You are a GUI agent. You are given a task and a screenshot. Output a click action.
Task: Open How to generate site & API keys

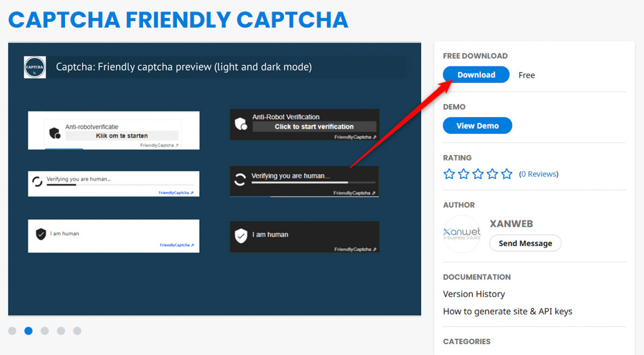coord(507,311)
